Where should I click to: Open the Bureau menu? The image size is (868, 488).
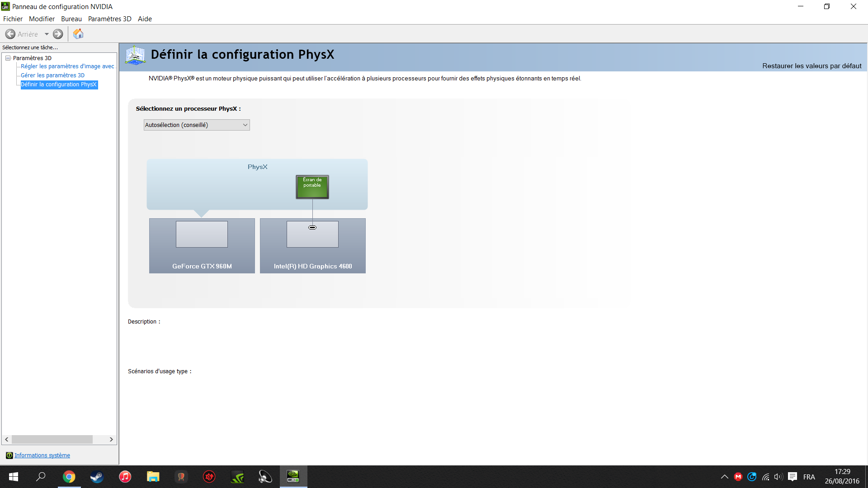[71, 19]
